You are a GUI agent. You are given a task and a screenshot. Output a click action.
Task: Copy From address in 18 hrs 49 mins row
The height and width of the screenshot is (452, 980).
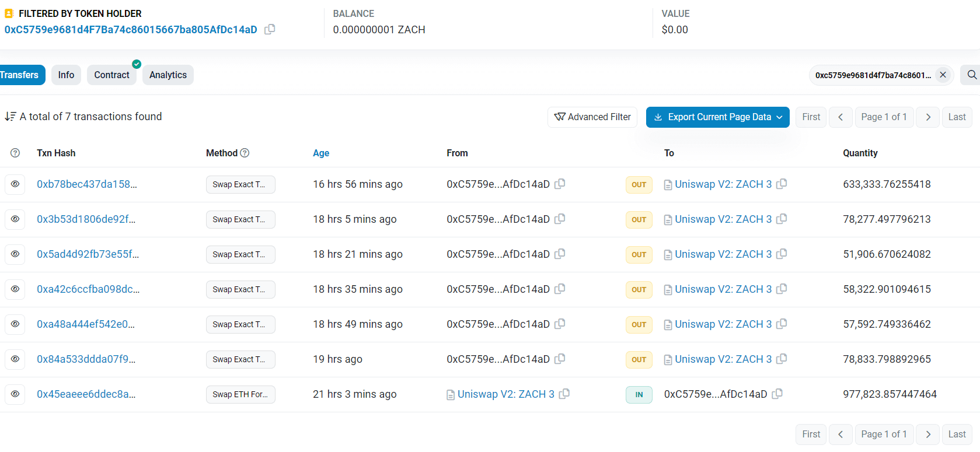pyautogui.click(x=560, y=324)
